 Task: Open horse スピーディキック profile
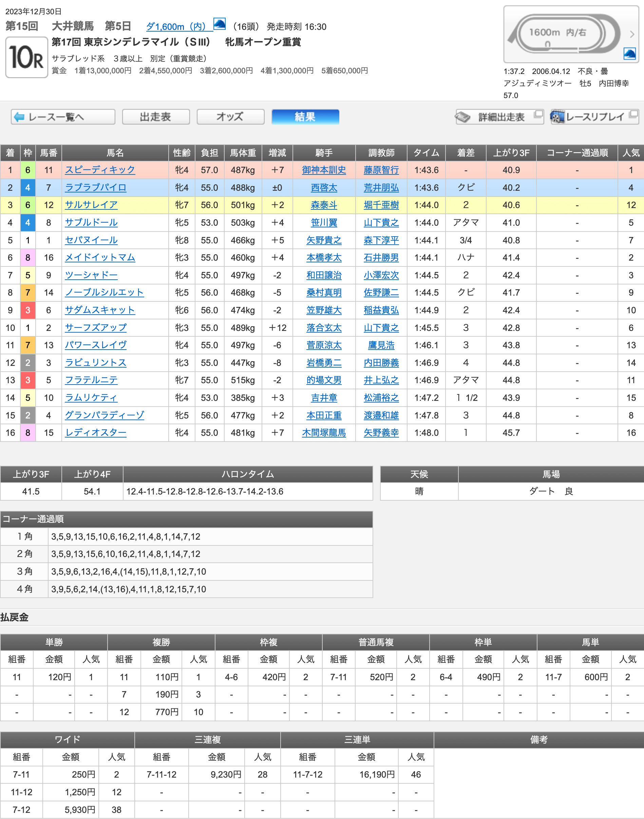pos(100,170)
